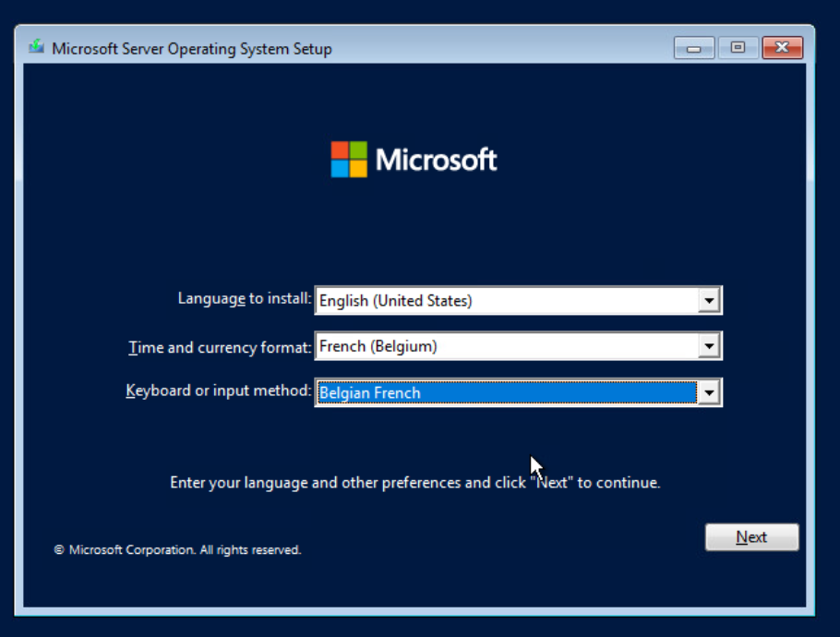Click the 'Language to install:' label
The width and height of the screenshot is (840, 637).
coord(245,298)
